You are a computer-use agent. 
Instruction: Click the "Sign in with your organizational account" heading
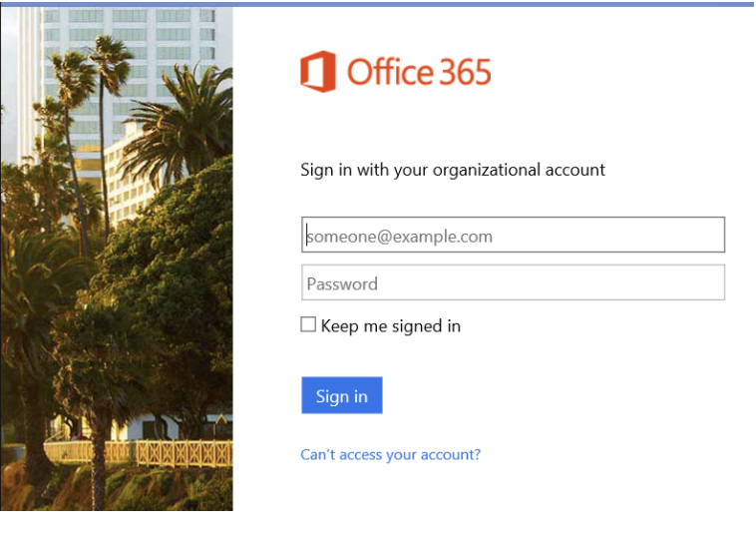pos(453,170)
